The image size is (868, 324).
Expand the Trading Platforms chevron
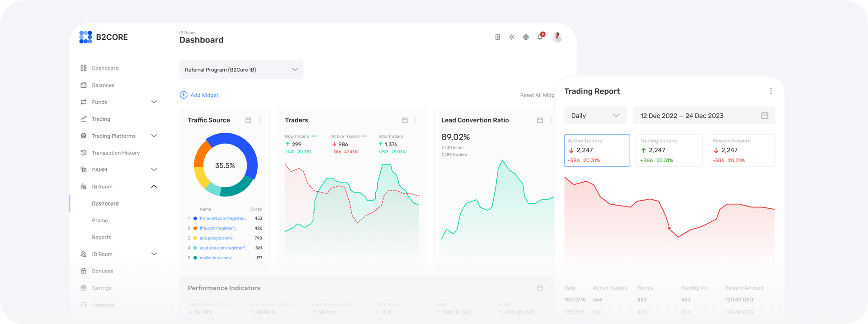click(154, 136)
